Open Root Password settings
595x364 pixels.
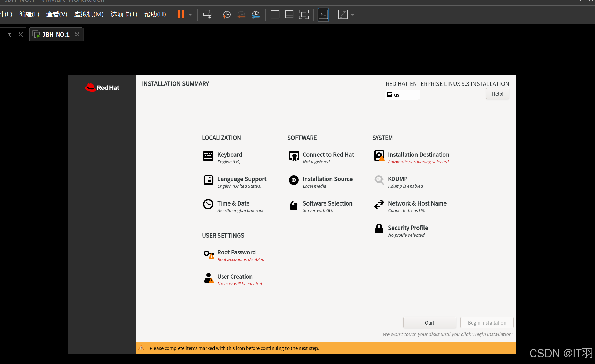pyautogui.click(x=237, y=252)
